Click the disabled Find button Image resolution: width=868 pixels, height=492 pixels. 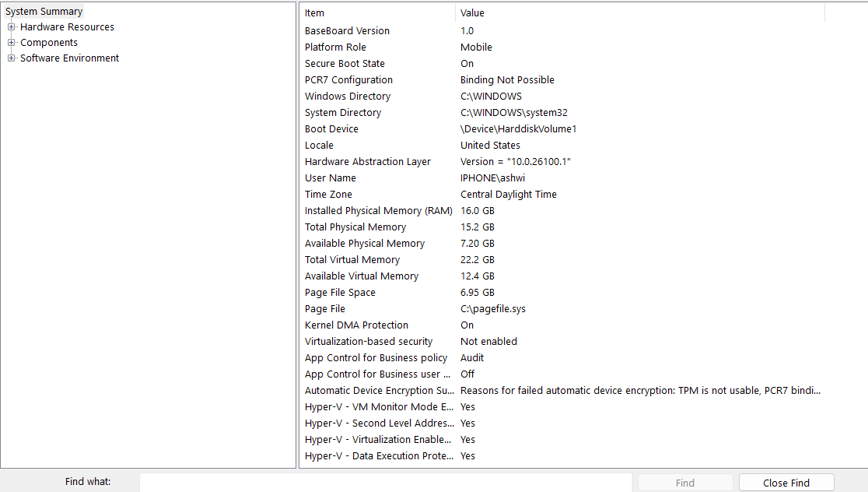click(685, 483)
